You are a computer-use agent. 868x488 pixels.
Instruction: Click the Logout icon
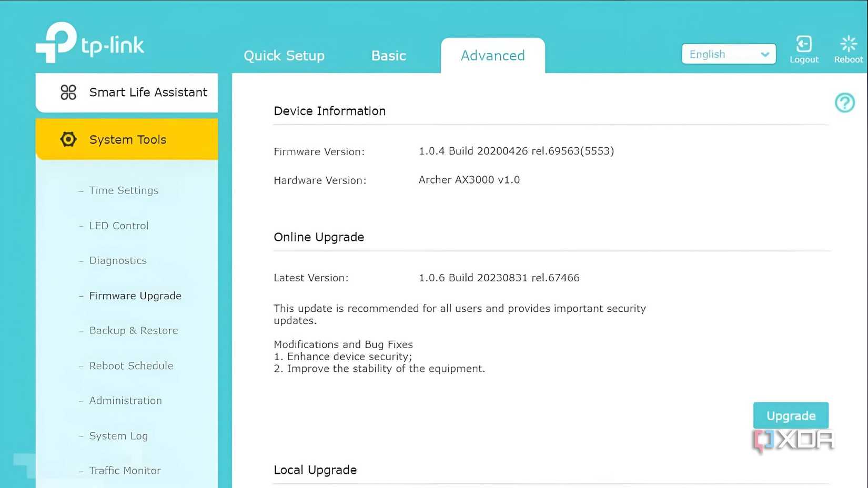[x=804, y=44]
